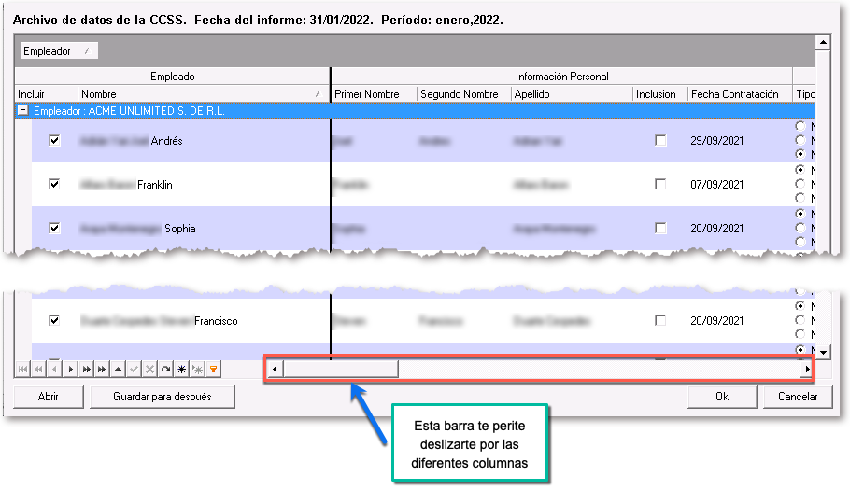
Task: Click the Fecha Contratación column header
Action: [740, 94]
